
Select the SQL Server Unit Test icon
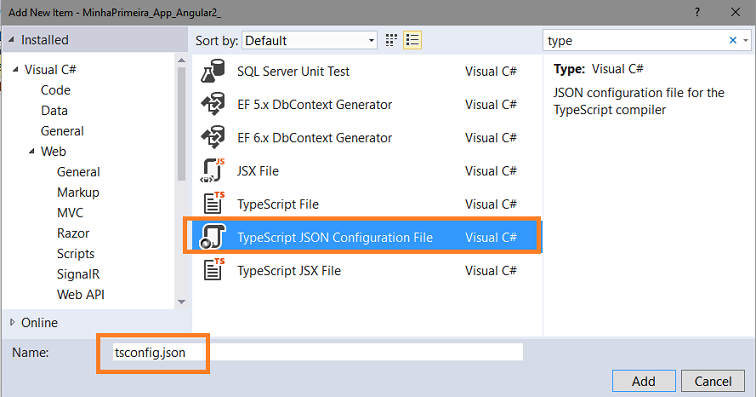tap(213, 71)
